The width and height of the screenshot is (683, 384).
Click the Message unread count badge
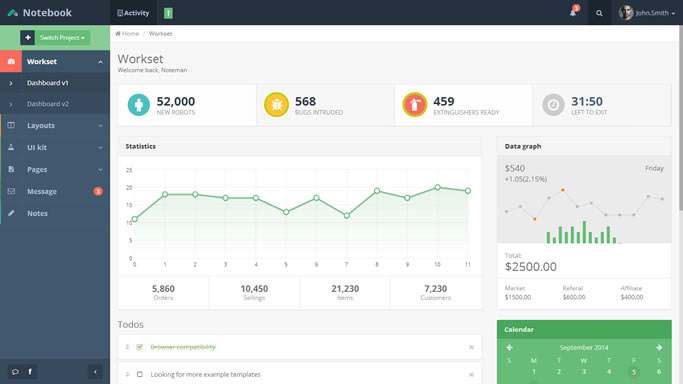click(x=98, y=191)
